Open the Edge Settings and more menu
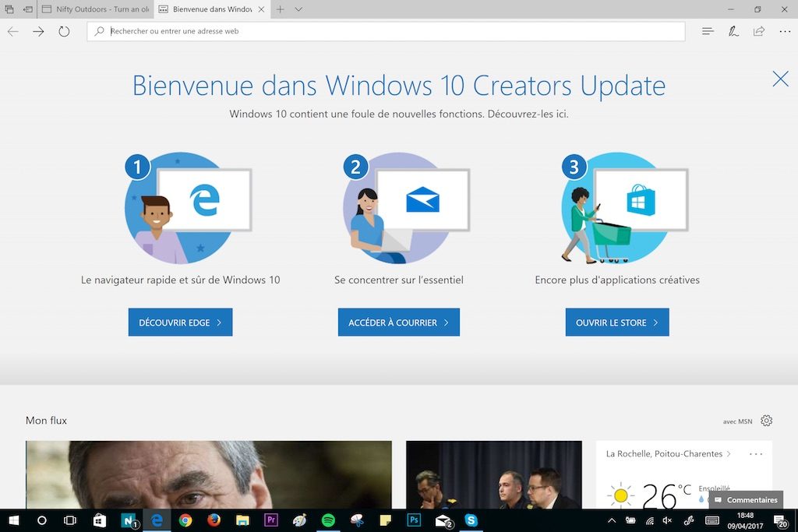The width and height of the screenshot is (798, 532). (x=785, y=31)
